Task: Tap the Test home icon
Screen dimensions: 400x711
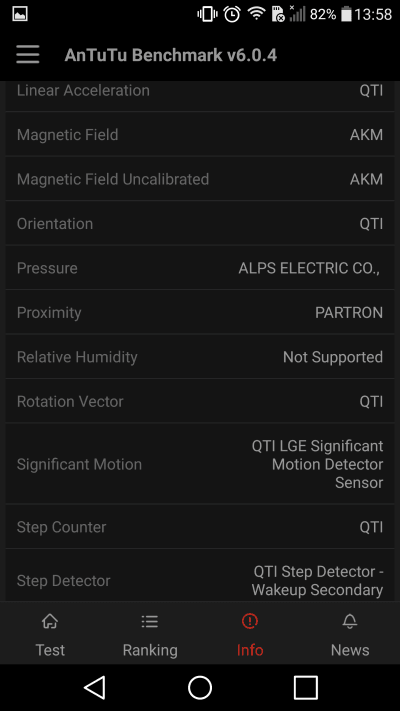Action: pos(50,621)
